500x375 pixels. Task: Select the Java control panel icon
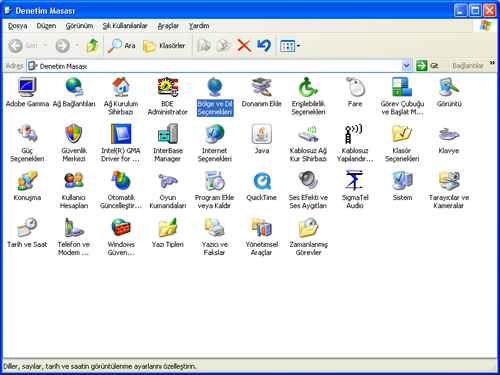262,139
